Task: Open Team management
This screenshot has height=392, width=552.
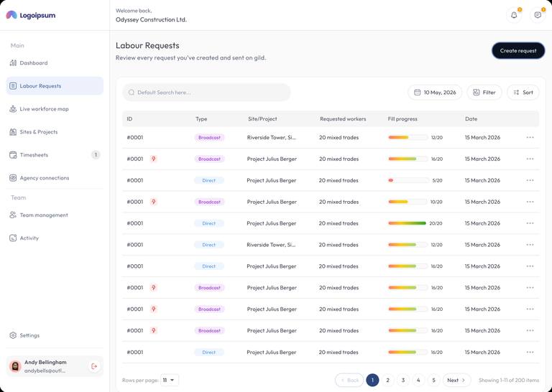Action: click(x=39, y=215)
